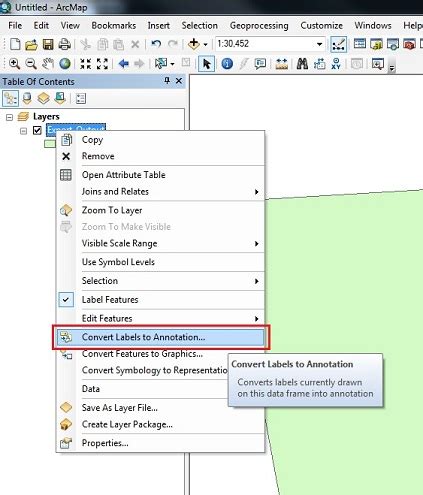
Task: Open the Geoprocessing menu
Action: (259, 26)
